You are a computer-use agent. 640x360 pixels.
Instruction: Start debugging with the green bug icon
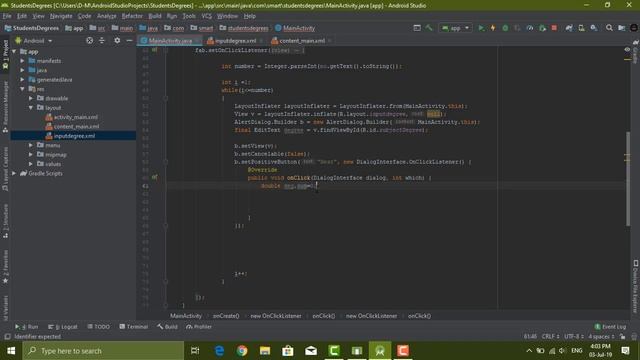pos(505,28)
